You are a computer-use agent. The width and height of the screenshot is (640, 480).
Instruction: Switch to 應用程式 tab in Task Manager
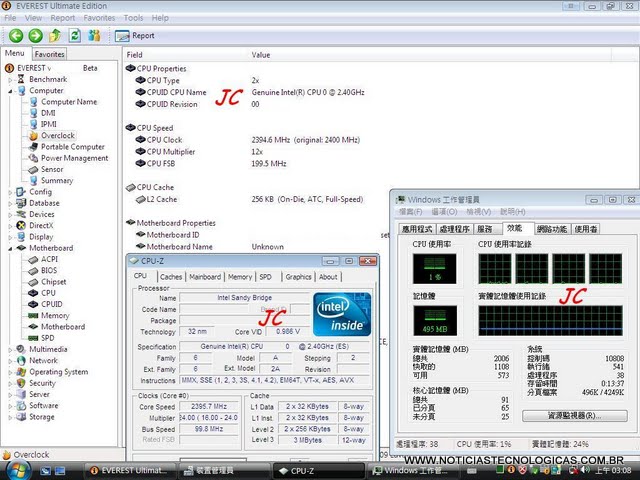(417, 229)
